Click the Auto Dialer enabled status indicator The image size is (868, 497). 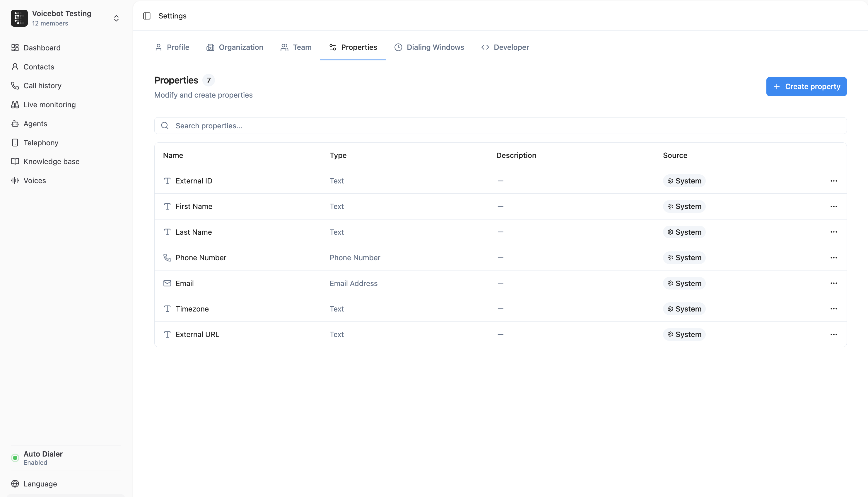[15, 458]
